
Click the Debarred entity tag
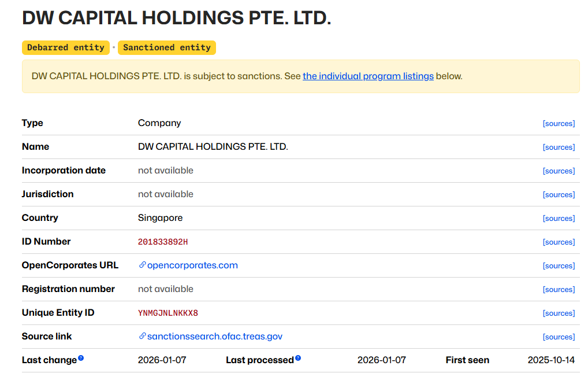[x=66, y=48]
